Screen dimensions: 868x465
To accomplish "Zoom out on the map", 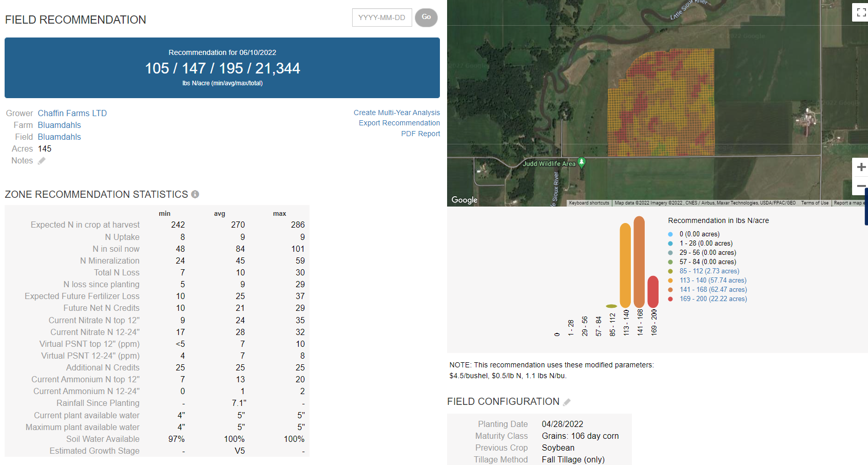I will (861, 186).
